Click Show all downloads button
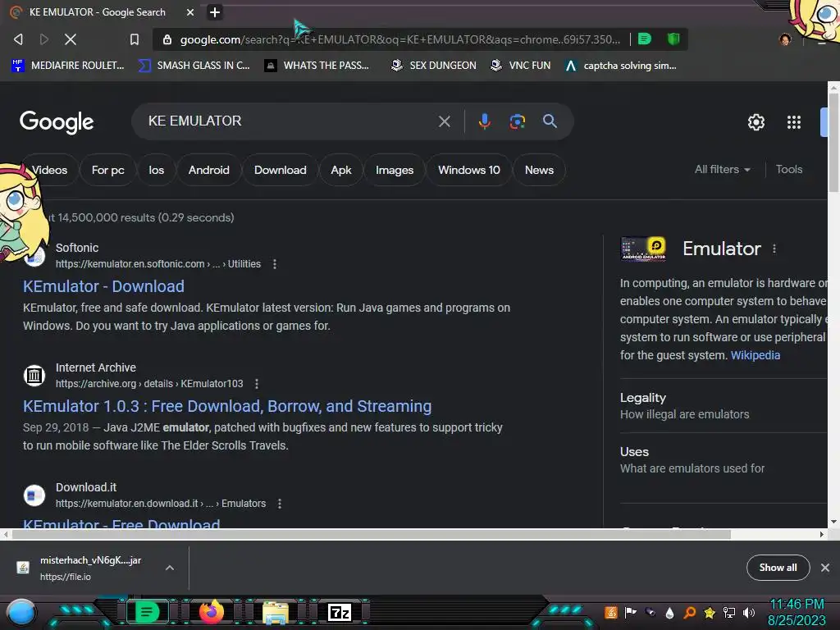Image resolution: width=840 pixels, height=630 pixels. [778, 568]
